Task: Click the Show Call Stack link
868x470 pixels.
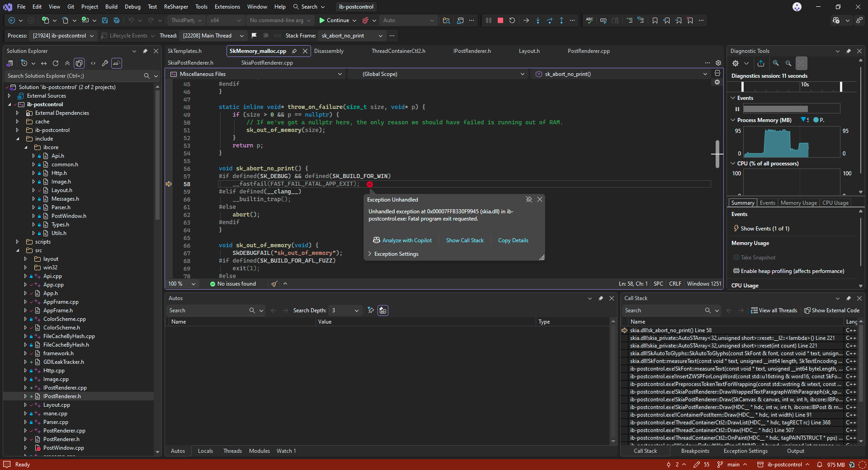Action: 465,240
